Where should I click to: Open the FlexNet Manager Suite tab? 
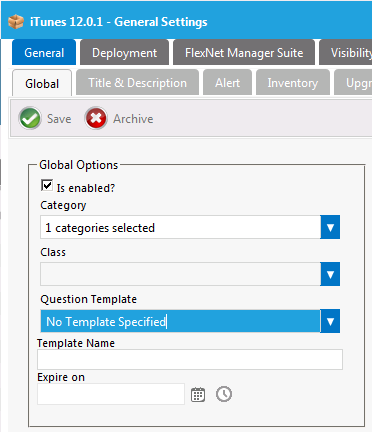click(244, 53)
